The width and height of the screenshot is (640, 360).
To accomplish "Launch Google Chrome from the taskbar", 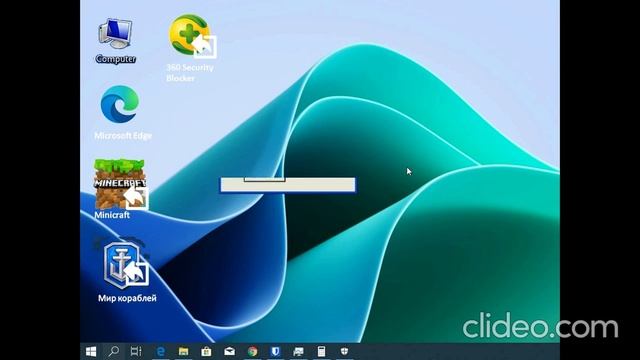I will click(253, 351).
